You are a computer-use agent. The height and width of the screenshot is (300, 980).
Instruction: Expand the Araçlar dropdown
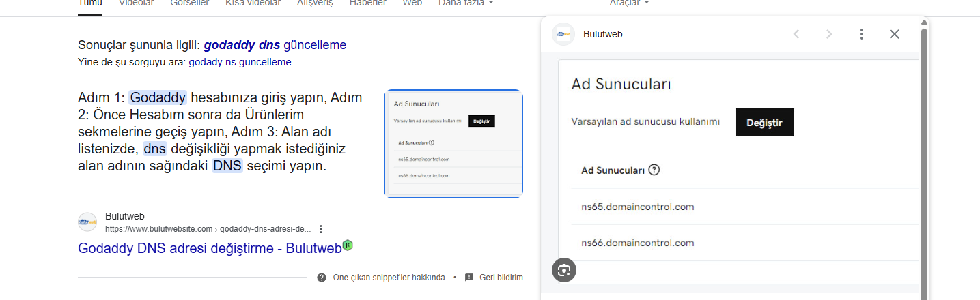629,3
